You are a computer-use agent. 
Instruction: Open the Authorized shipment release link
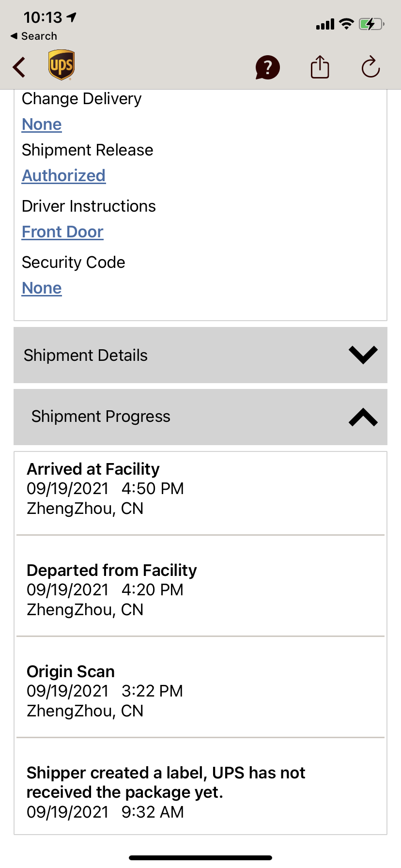click(x=63, y=176)
